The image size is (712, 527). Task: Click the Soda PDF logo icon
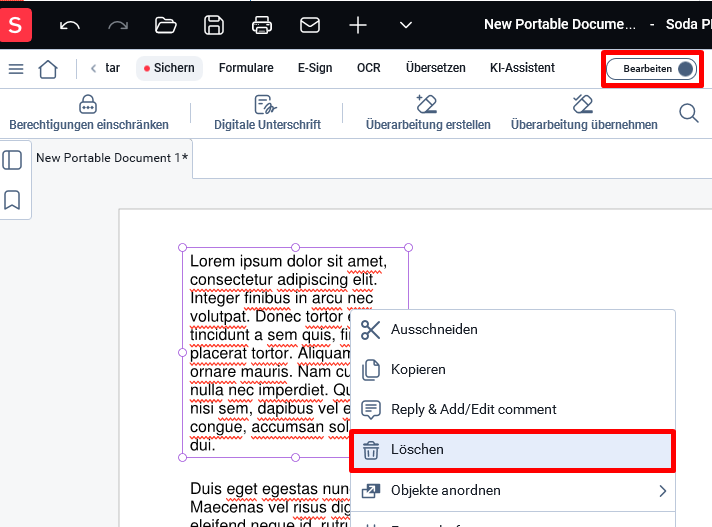[x=15, y=25]
